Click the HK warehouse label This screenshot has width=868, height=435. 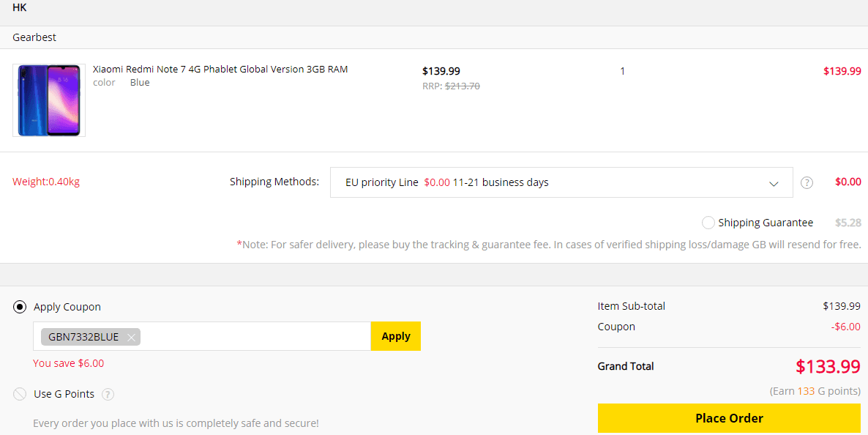coord(19,8)
